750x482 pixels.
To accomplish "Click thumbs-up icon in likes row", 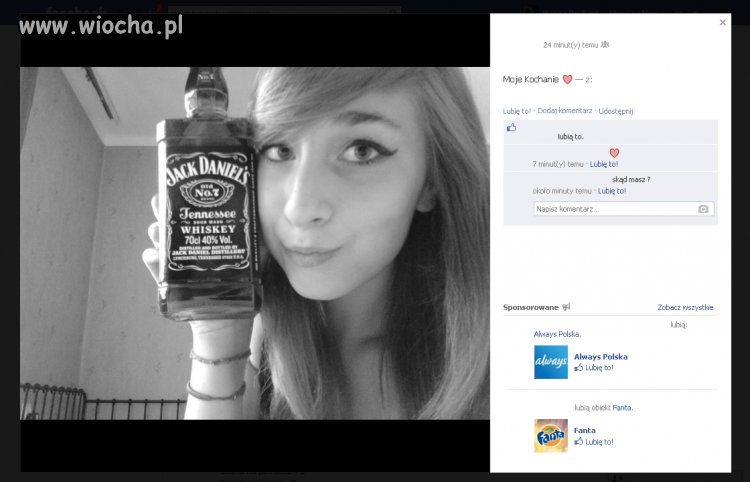I will pyautogui.click(x=511, y=128).
